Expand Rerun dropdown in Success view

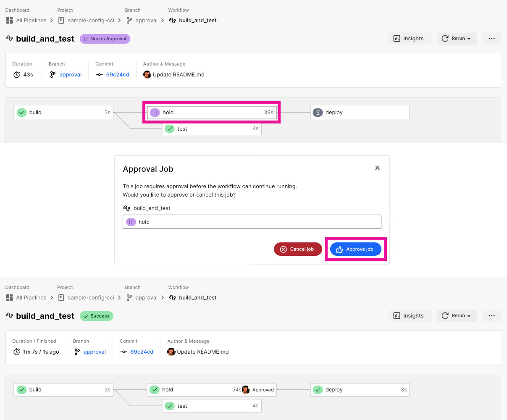457,316
